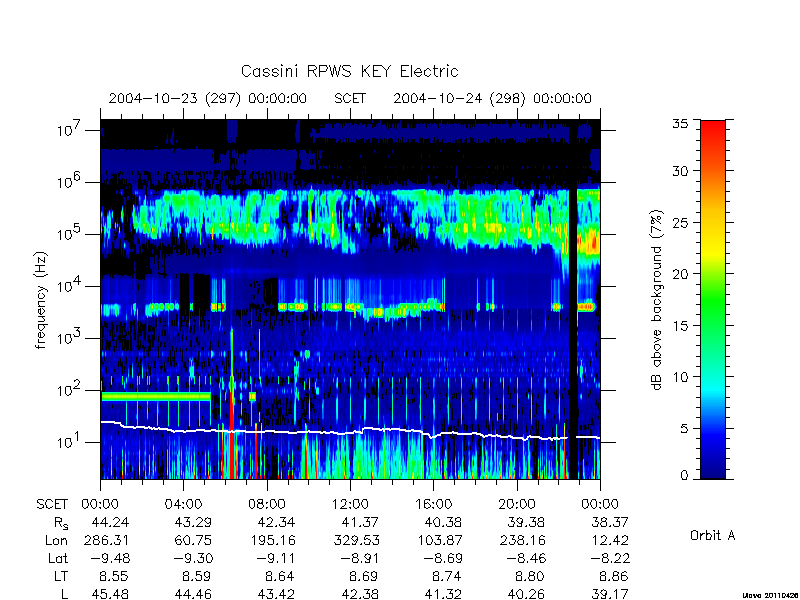Click the title 'Cassini RPWS KEY Electric'
800x600 pixels.
(x=349, y=71)
